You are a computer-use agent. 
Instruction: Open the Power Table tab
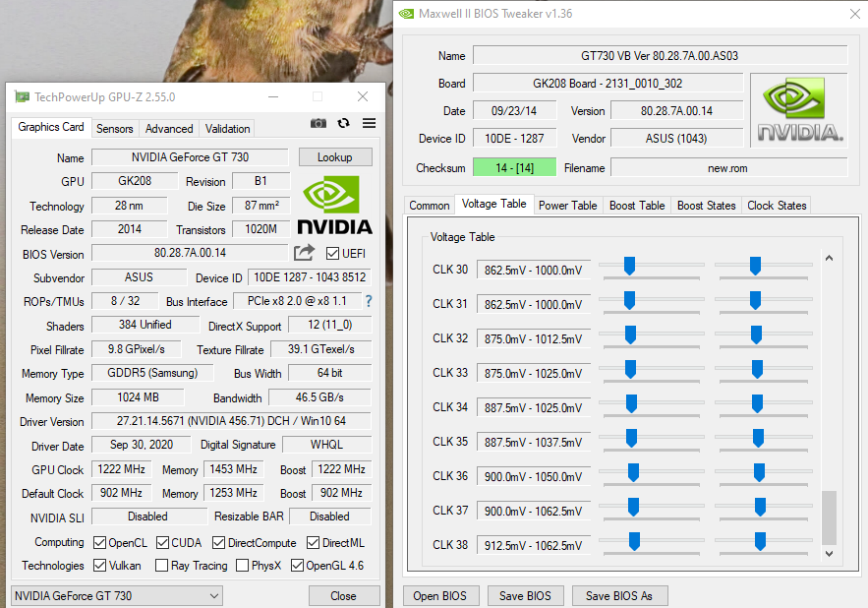[568, 206]
